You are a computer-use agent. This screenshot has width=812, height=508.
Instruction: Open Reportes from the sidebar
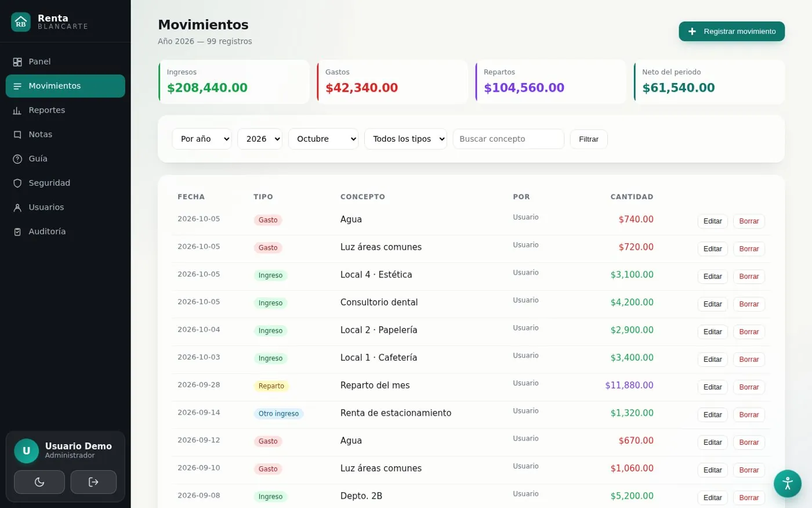[66, 110]
